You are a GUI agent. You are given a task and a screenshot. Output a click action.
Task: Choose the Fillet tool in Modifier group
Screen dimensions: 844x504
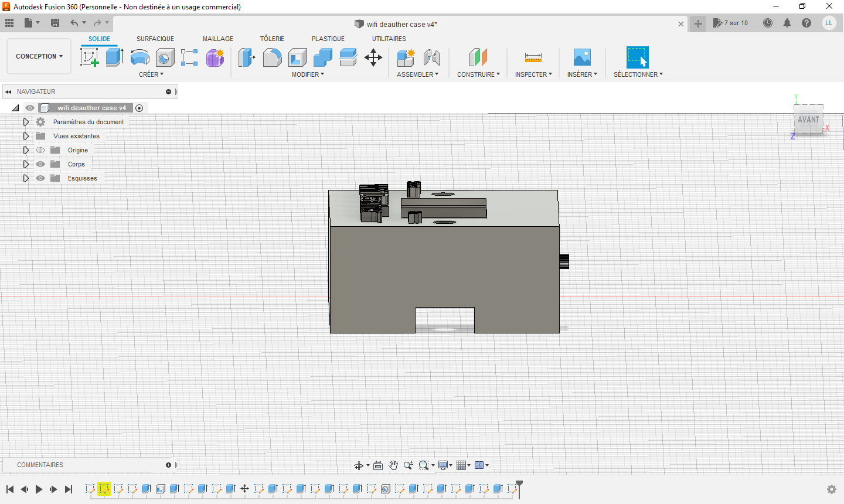click(x=272, y=57)
